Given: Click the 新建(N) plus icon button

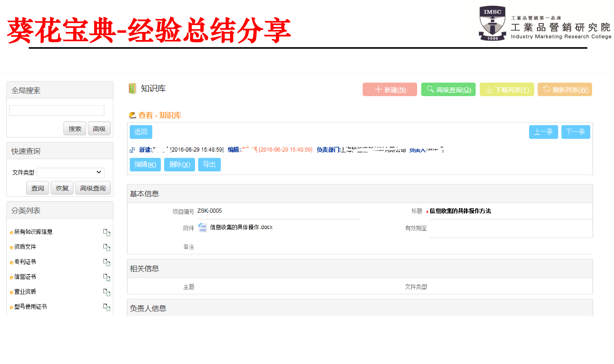Looking at the screenshot, I should 378,89.
